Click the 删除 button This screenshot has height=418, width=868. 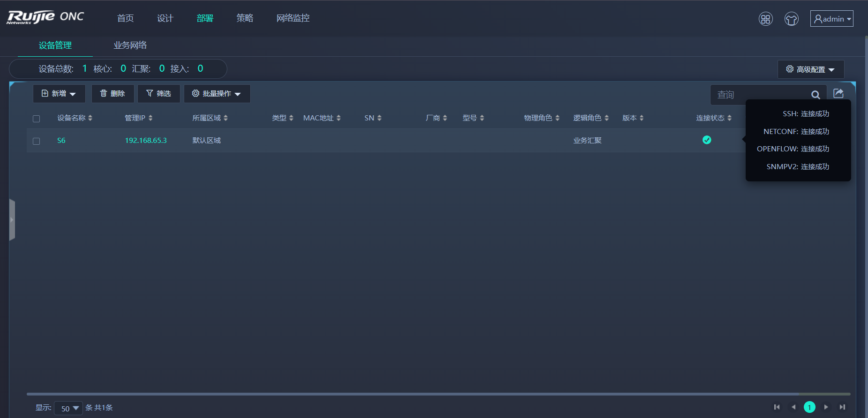112,94
